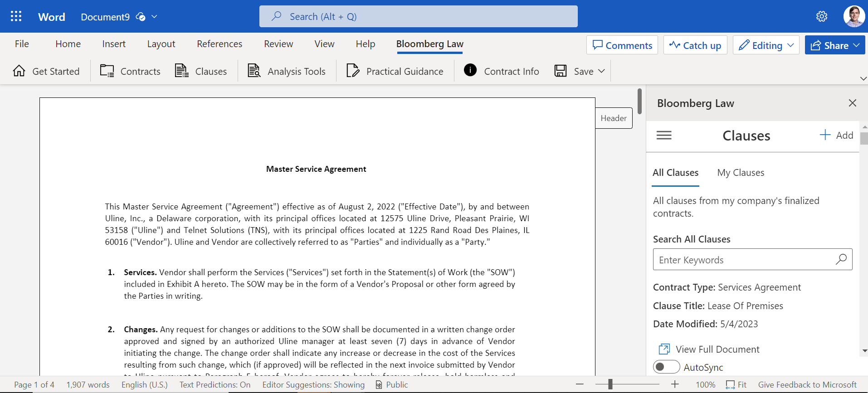Image resolution: width=868 pixels, height=393 pixels.
Task: Open the app launcher waffle icon
Action: 16,16
